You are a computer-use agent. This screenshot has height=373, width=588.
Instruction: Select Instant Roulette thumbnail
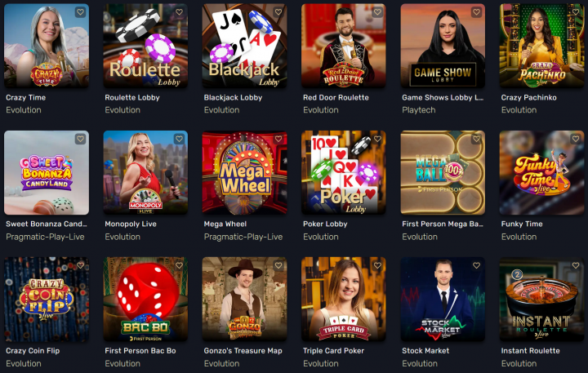[541, 300]
